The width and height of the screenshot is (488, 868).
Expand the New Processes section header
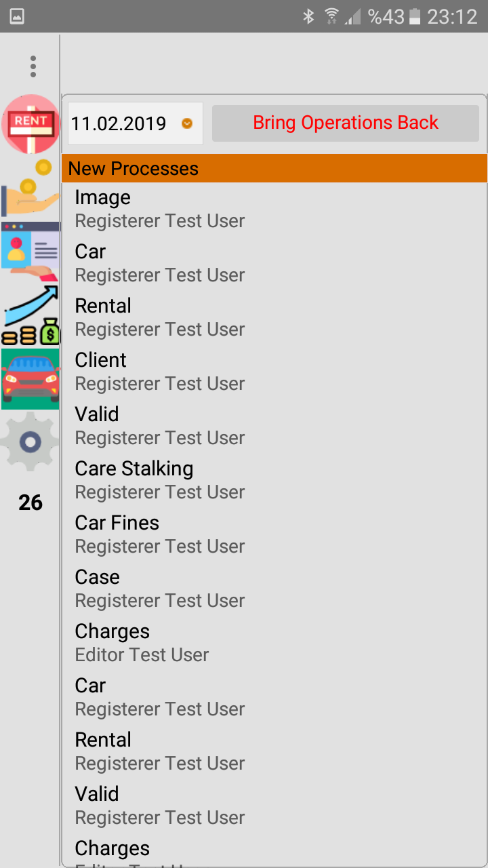[x=274, y=167]
